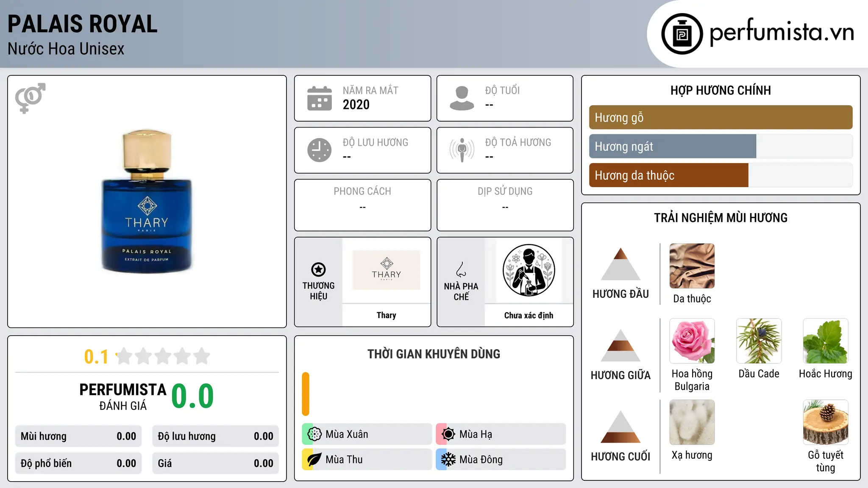Screen dimensions: 868x488
Task: Select the Dầu Cade note image
Action: click(x=759, y=341)
